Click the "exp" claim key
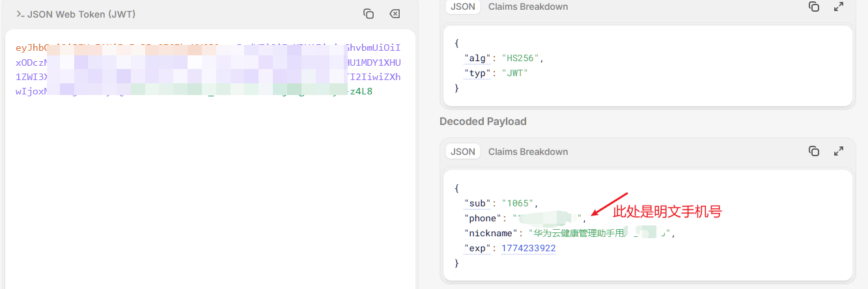The height and width of the screenshot is (289, 868). pos(479,248)
